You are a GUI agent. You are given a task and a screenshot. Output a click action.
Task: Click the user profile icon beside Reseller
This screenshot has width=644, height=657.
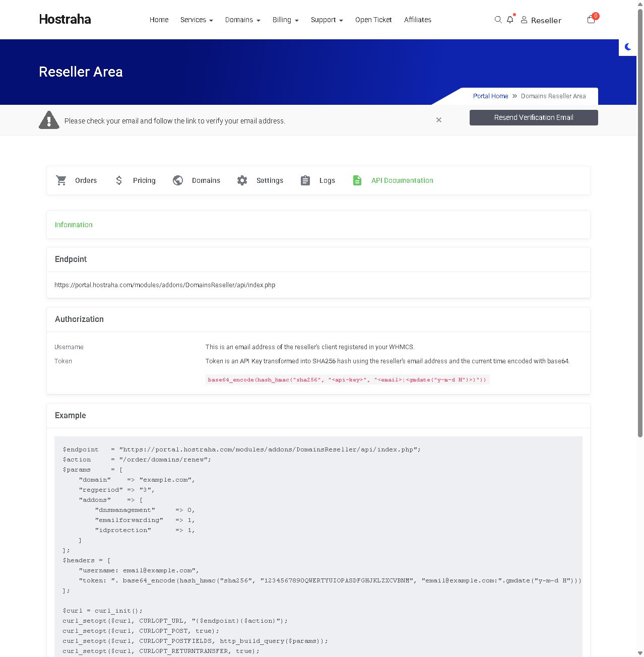pos(524,20)
